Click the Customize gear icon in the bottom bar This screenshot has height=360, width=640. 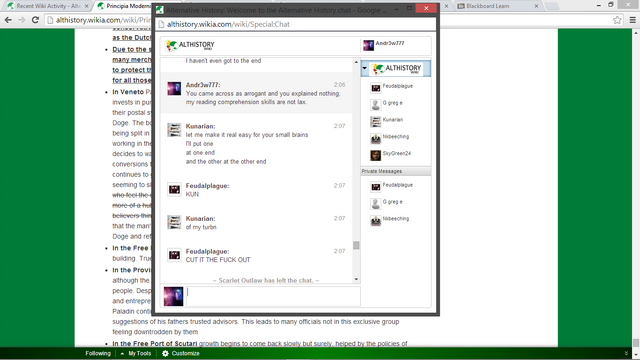point(165,353)
